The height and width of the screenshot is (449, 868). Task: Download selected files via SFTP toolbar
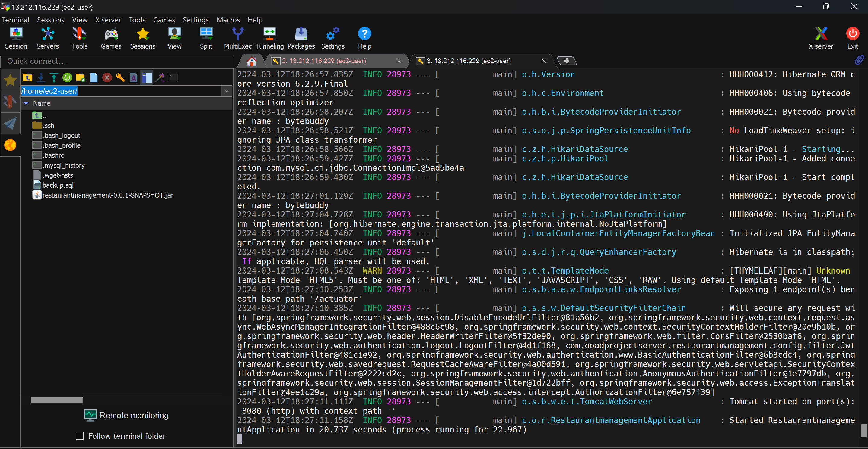click(x=40, y=77)
